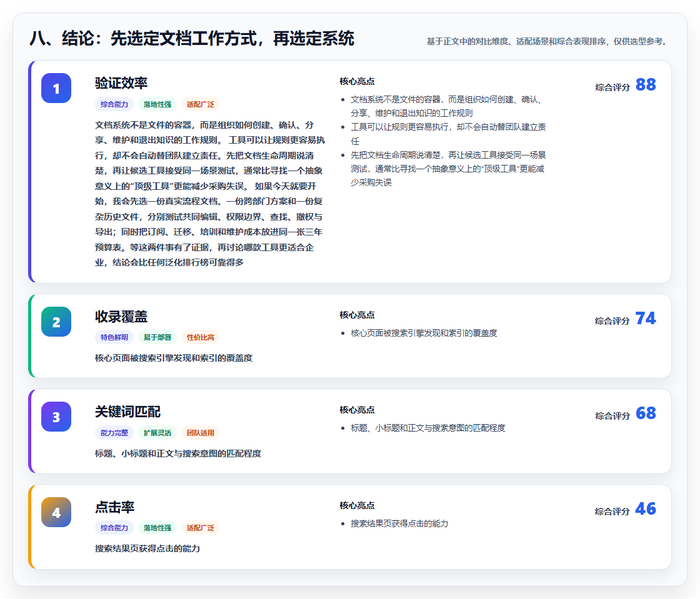700x599 pixels.
Task: Click the 性价比高 tag
Action: 201,337
